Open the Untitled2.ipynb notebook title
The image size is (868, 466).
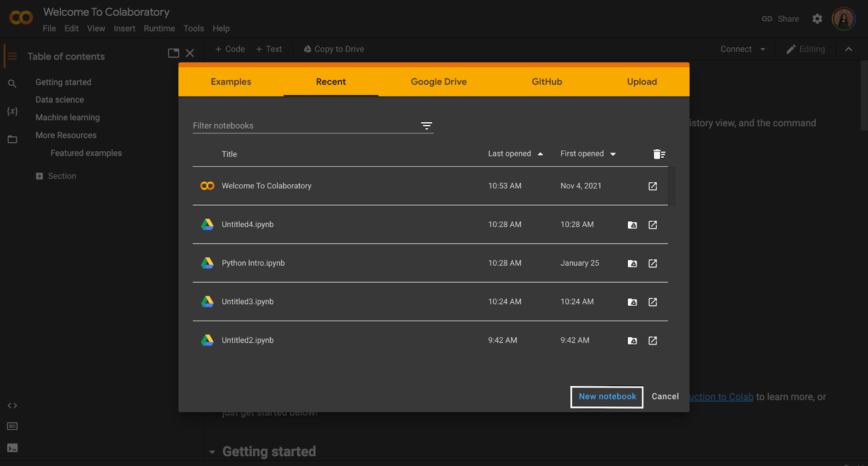coord(247,340)
